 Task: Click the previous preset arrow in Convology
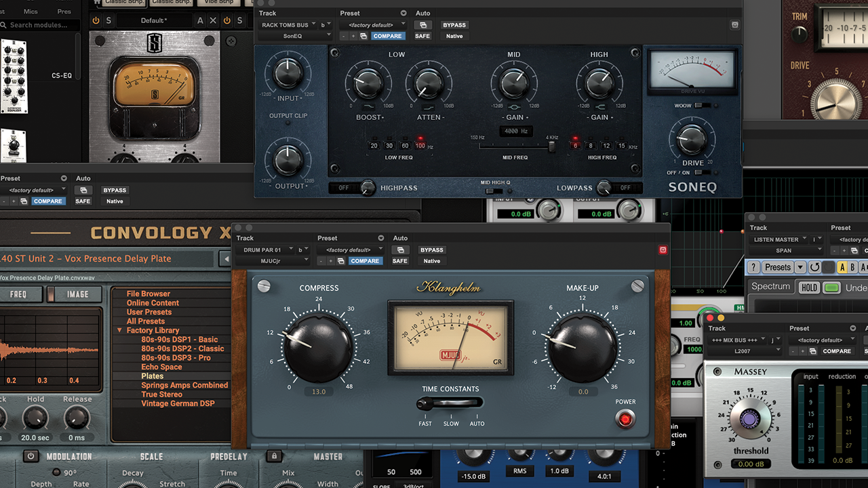[224, 258]
